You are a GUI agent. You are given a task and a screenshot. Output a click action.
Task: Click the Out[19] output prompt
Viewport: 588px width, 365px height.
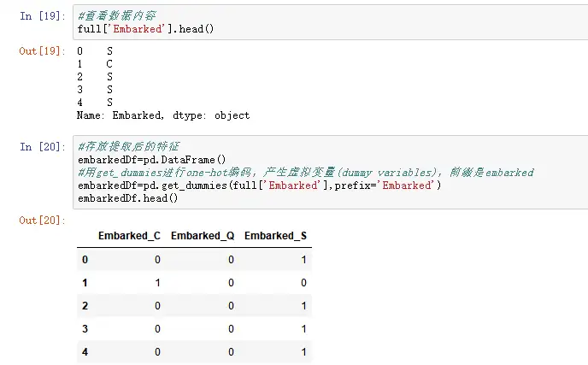[43, 51]
